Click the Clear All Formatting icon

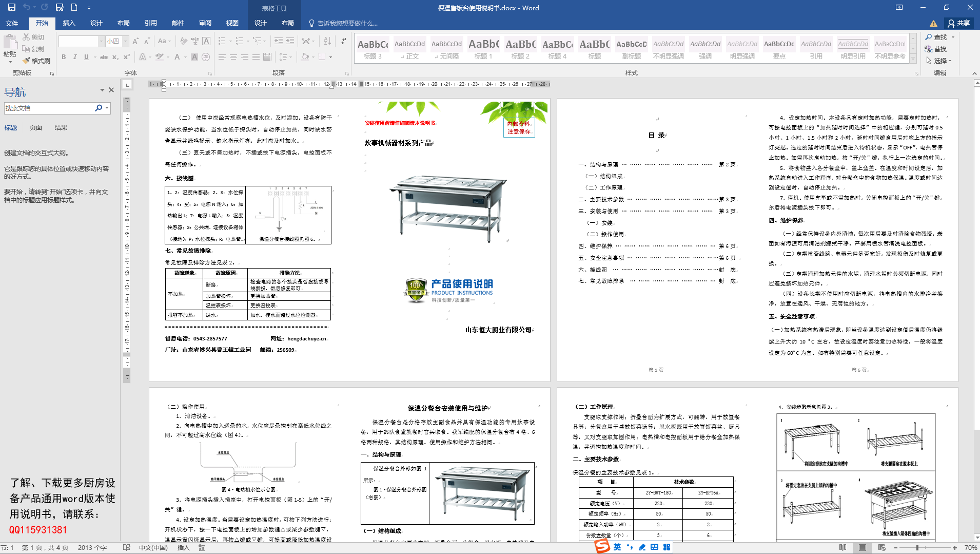coord(183,41)
